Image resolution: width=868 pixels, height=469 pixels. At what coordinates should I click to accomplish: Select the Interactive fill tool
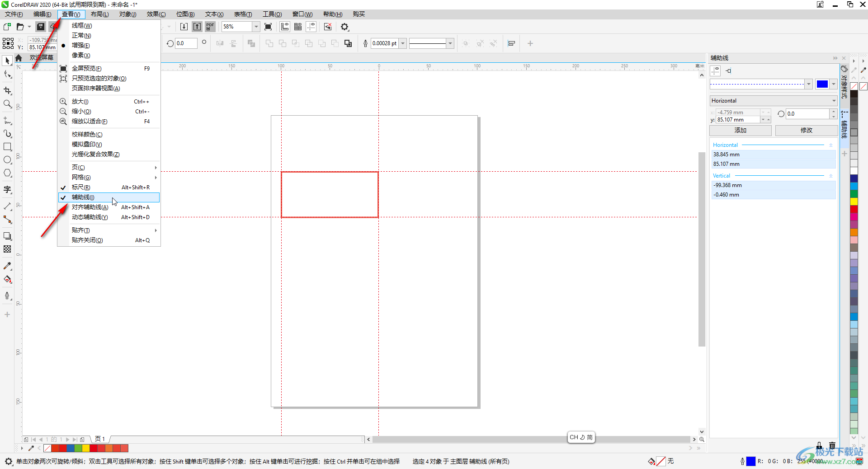click(x=7, y=279)
